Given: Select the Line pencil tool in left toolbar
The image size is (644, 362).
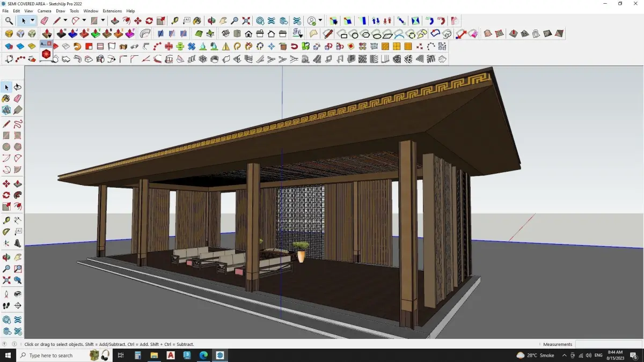Looking at the screenshot, I should point(6,124).
